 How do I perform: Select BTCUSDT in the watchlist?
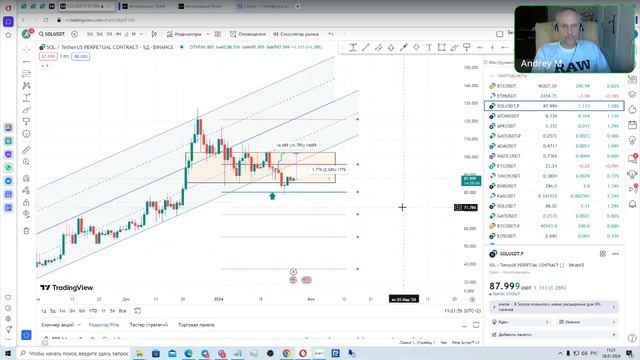point(554,86)
